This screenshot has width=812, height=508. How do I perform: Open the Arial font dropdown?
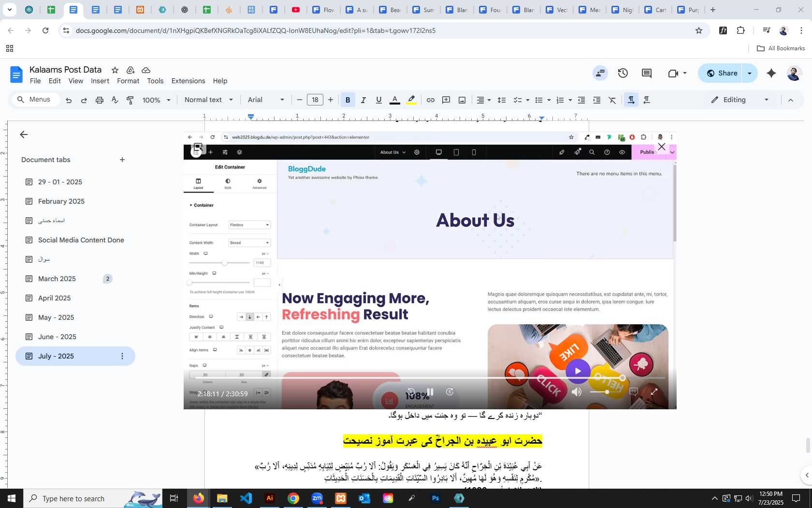pyautogui.click(x=266, y=100)
